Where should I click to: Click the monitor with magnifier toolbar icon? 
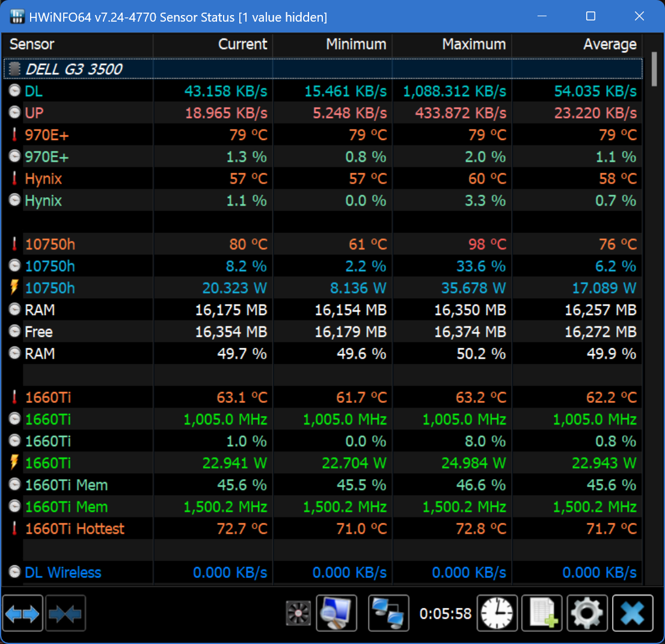click(337, 613)
